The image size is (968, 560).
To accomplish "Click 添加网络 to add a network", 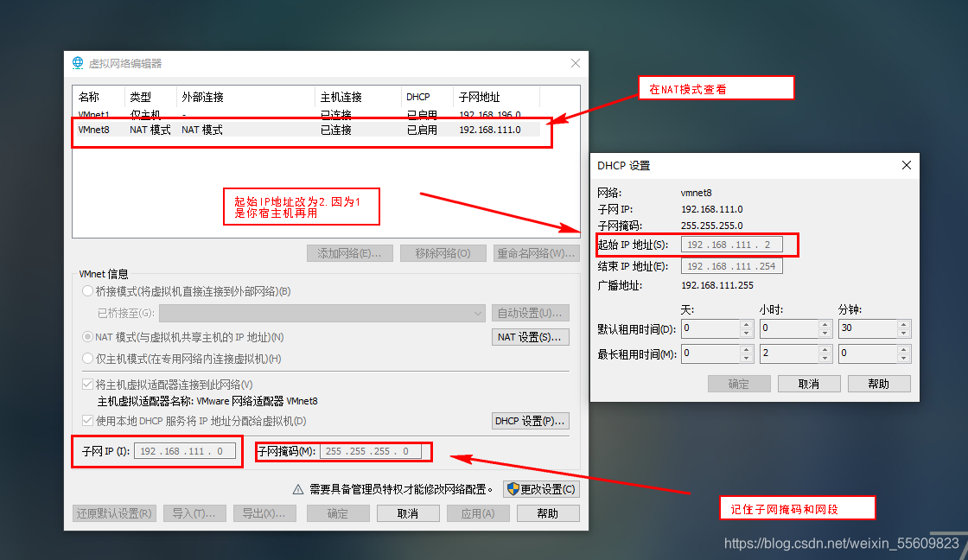I will pos(349,252).
